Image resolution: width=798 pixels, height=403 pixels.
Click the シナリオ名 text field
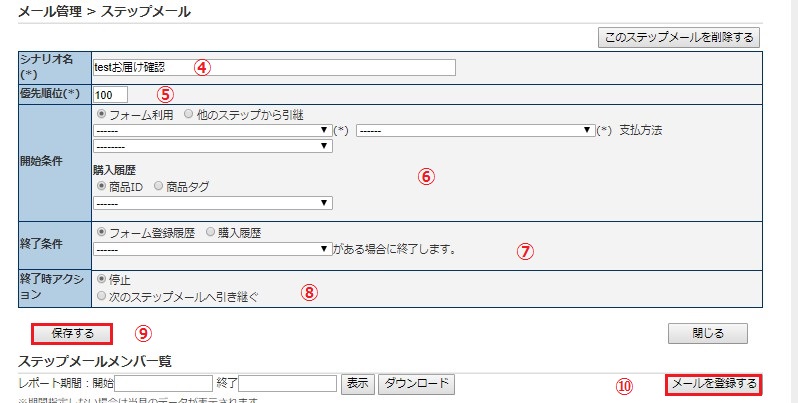[x=273, y=67]
